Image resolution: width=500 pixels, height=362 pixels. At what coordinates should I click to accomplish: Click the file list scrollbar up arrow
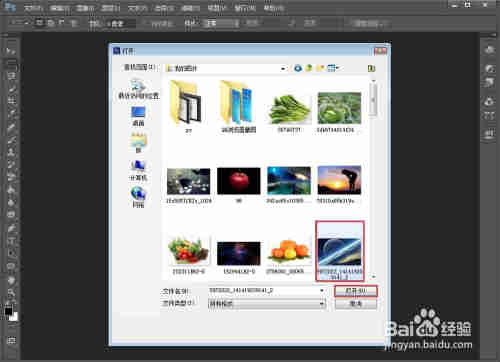click(x=374, y=81)
